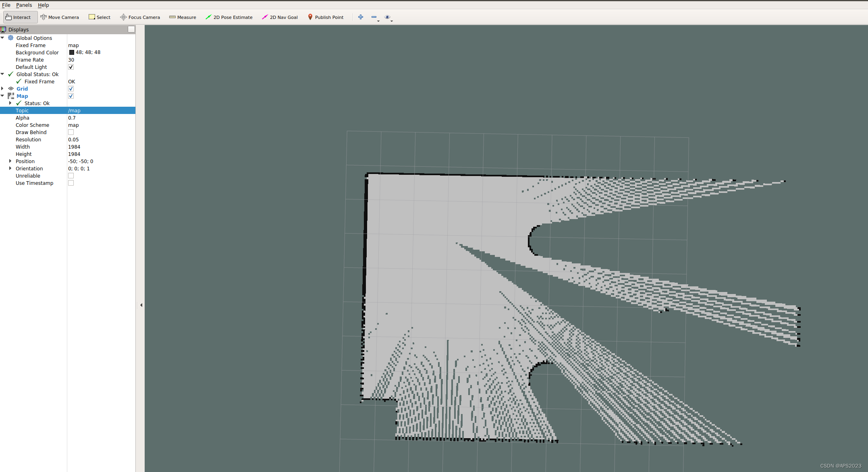Activate the Move Camera tool
868x472 pixels.
(60, 17)
